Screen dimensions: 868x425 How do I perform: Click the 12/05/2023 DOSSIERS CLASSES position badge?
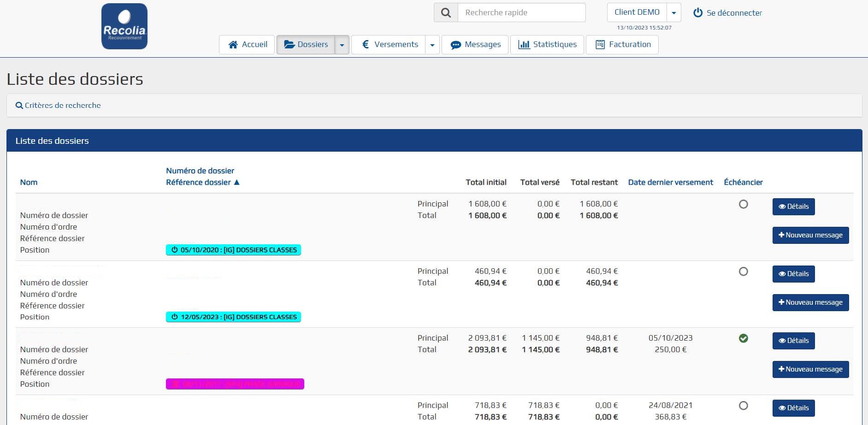(233, 317)
